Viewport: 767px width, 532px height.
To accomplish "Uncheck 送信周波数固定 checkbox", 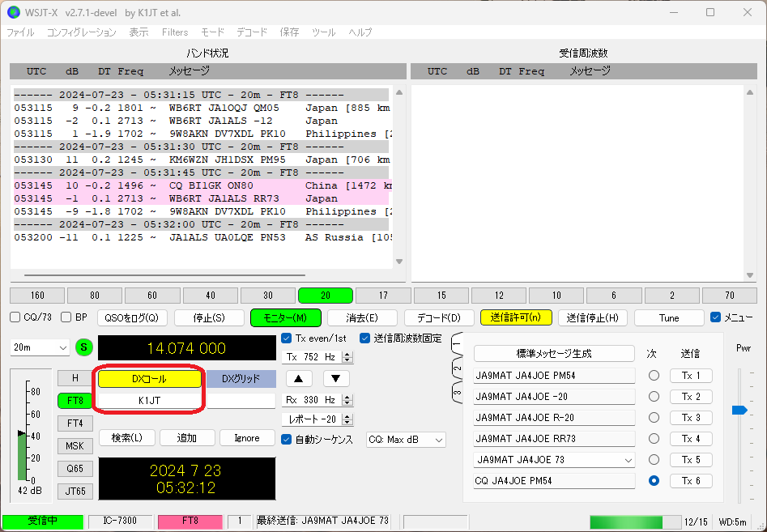I will pyautogui.click(x=364, y=338).
